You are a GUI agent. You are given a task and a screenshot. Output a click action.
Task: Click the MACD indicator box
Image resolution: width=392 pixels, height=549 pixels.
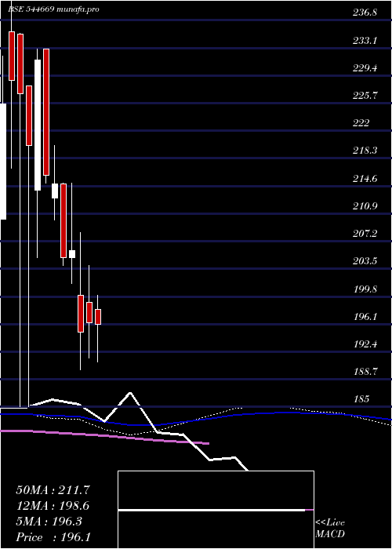(216, 510)
